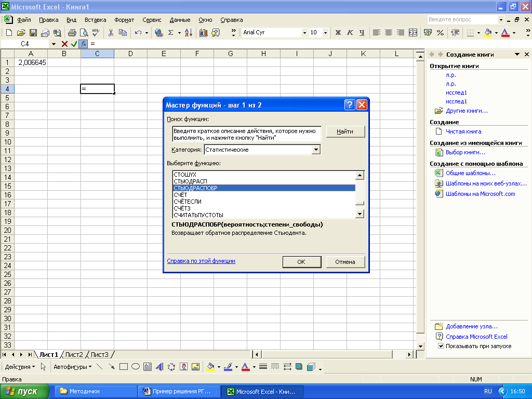
Task: Click the New workbook toolbar icon
Action: coord(9,33)
